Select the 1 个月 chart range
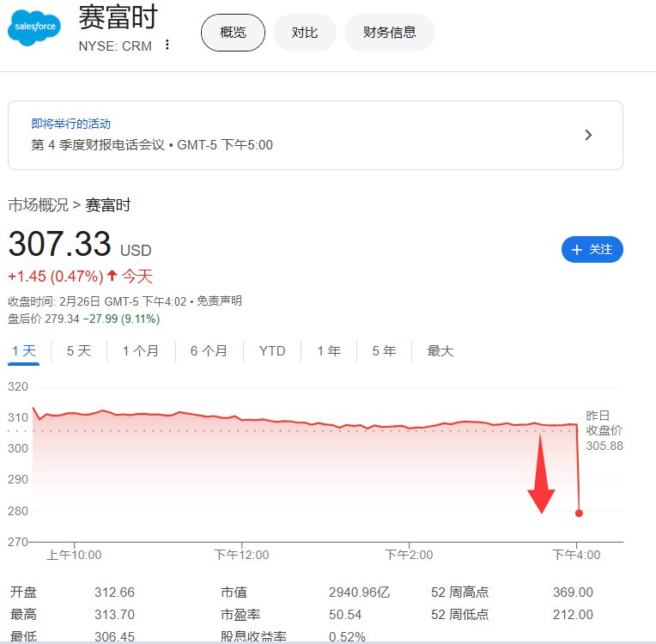The width and height of the screenshot is (656, 644). click(x=141, y=350)
